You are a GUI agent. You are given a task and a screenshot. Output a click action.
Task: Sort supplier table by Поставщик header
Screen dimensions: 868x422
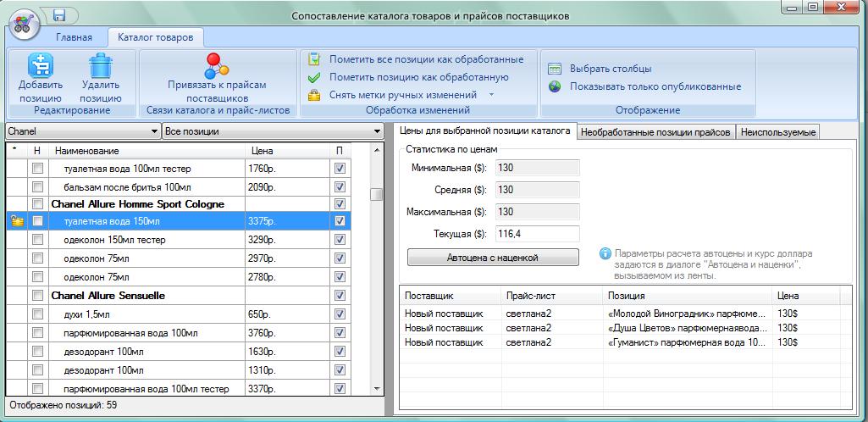point(450,296)
